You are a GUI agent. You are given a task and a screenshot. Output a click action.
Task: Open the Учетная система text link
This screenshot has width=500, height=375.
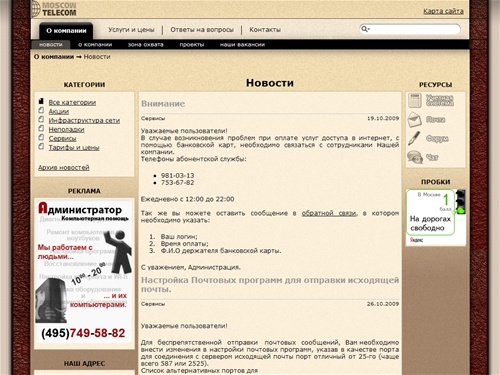(x=440, y=100)
